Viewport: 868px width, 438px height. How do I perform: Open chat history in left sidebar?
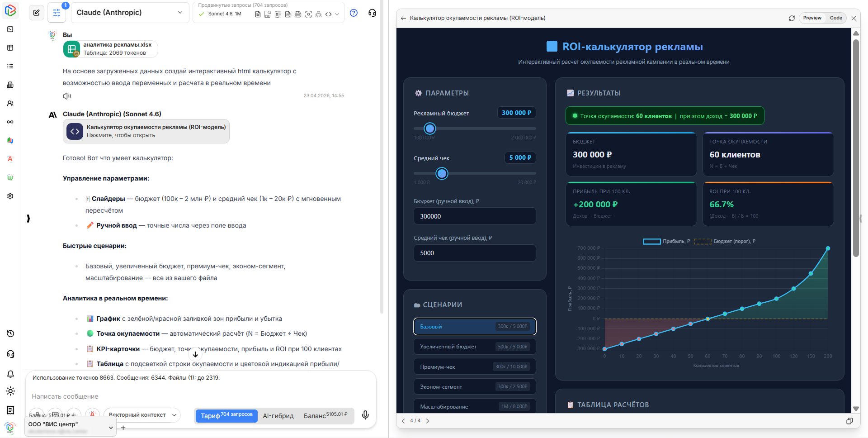(x=10, y=333)
